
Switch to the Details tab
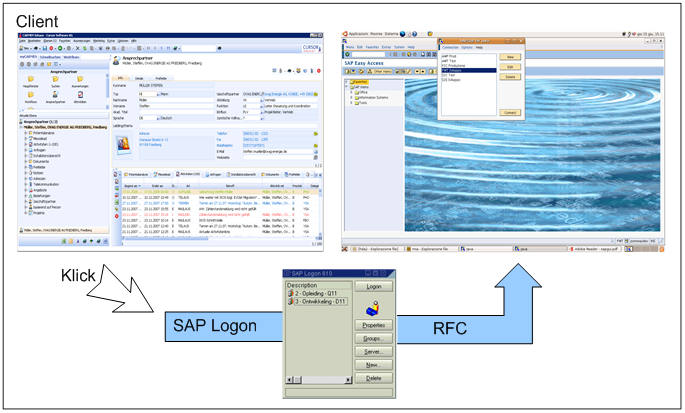(x=140, y=76)
